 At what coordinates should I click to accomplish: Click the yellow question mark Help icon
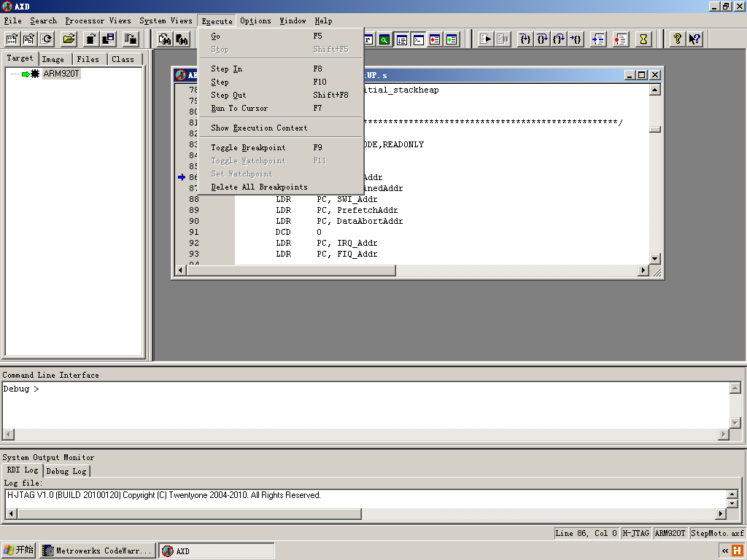click(677, 39)
